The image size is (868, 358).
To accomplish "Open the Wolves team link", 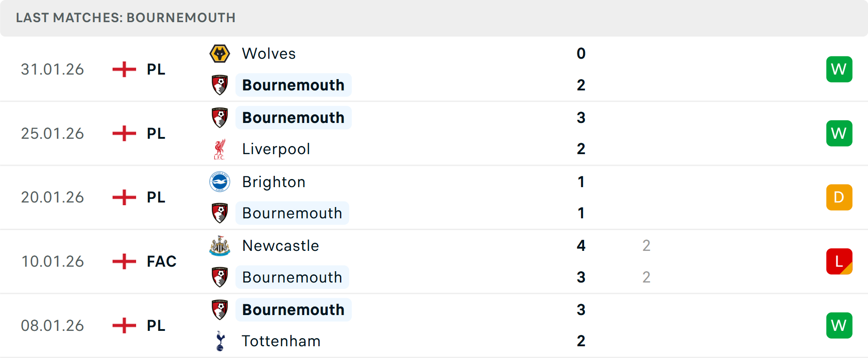I will pyautogui.click(x=269, y=54).
